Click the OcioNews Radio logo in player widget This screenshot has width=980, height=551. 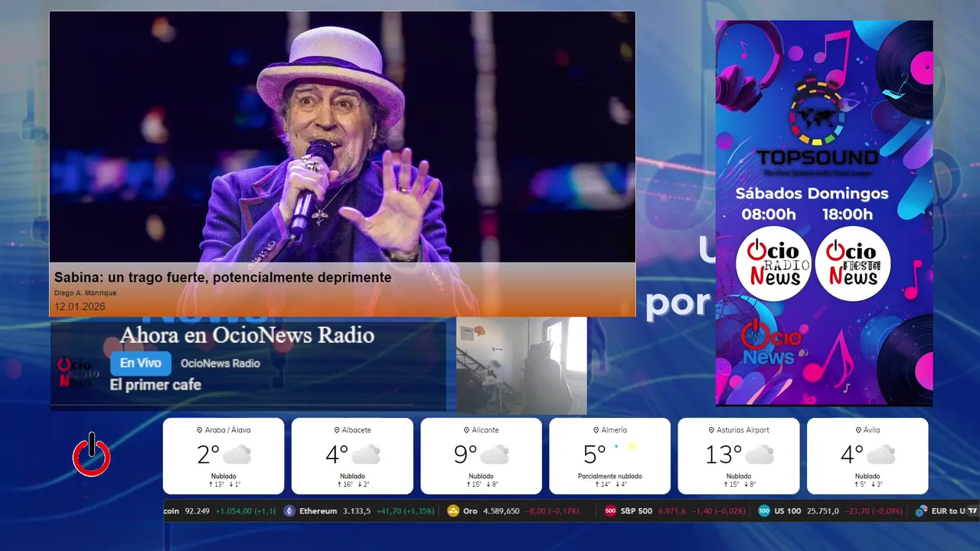(x=77, y=373)
